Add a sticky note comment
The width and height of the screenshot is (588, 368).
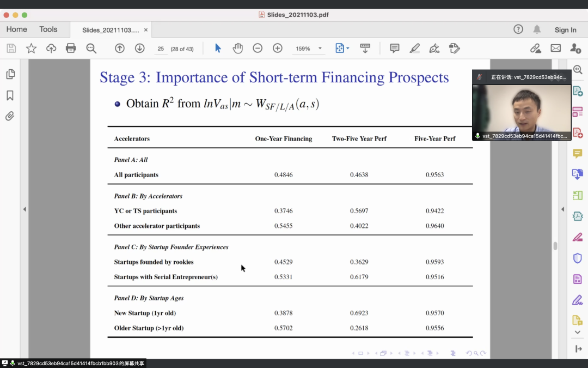coord(395,49)
